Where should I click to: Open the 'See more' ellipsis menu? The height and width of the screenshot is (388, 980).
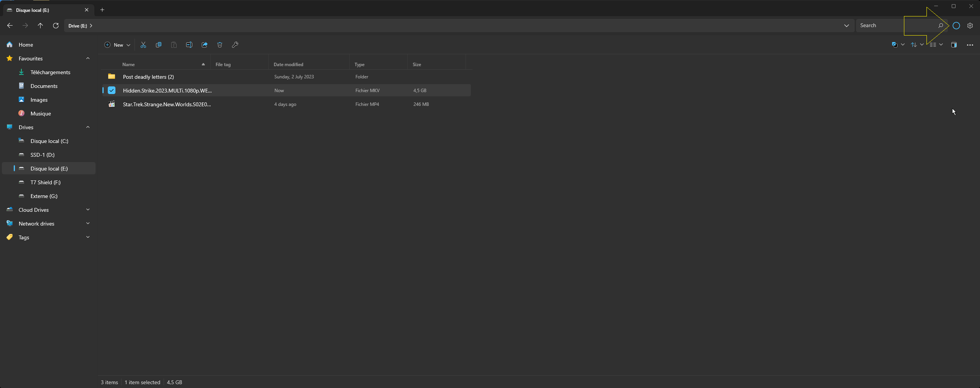[970, 45]
